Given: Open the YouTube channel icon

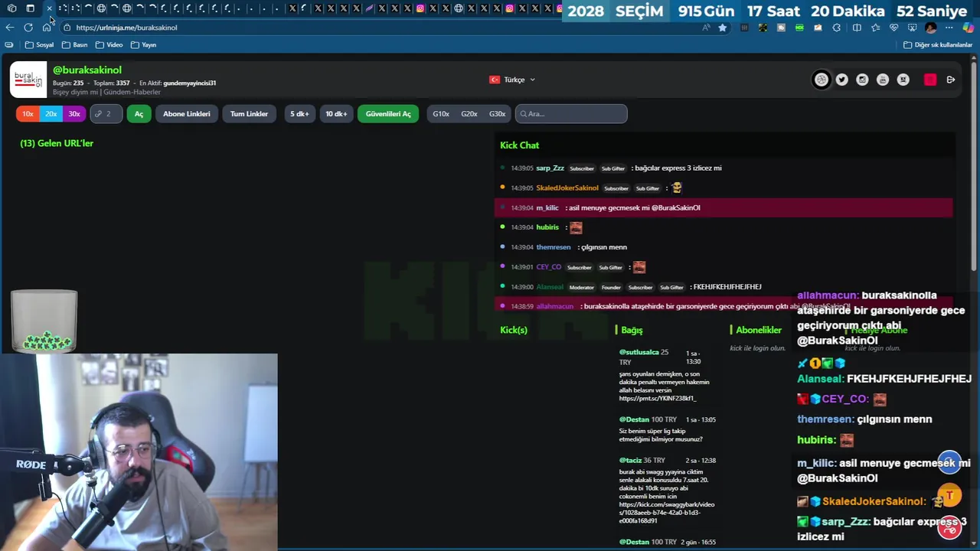Looking at the screenshot, I should [883, 80].
